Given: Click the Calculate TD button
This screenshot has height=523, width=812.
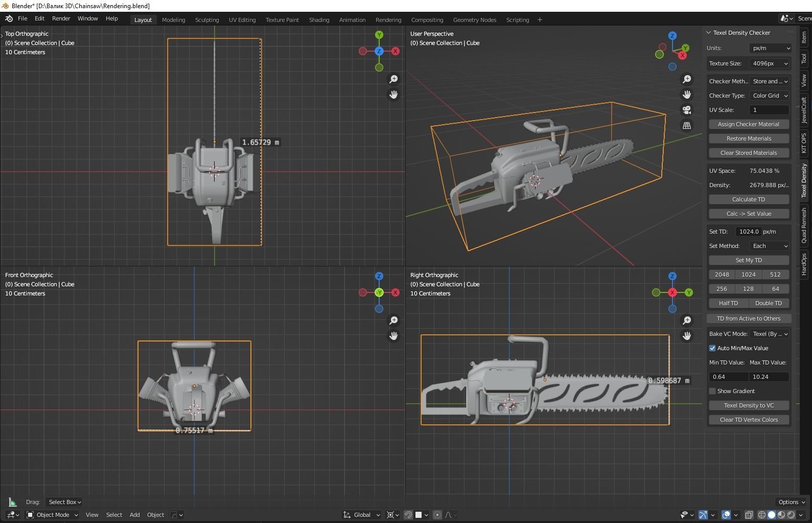Looking at the screenshot, I should click(749, 199).
